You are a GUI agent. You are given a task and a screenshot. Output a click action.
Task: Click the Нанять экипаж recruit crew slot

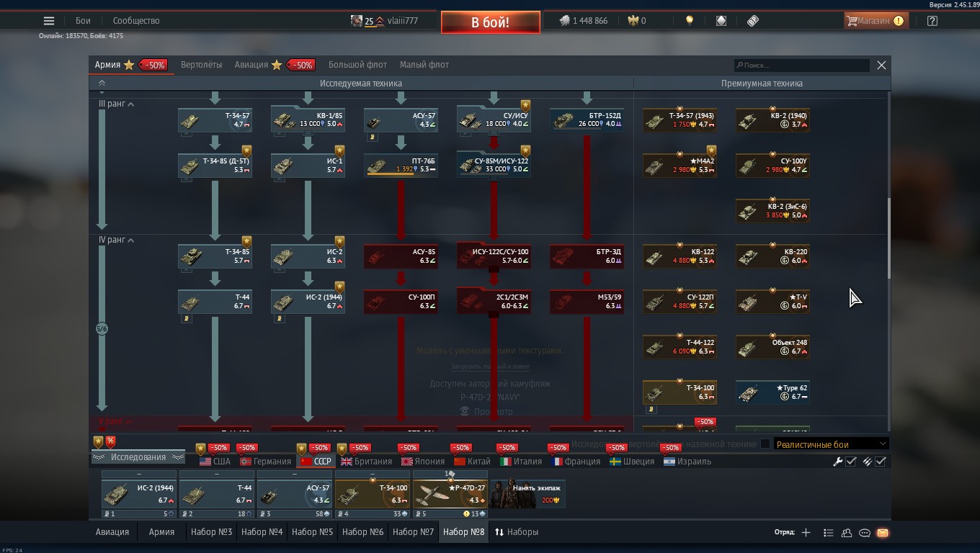pyautogui.click(x=527, y=494)
